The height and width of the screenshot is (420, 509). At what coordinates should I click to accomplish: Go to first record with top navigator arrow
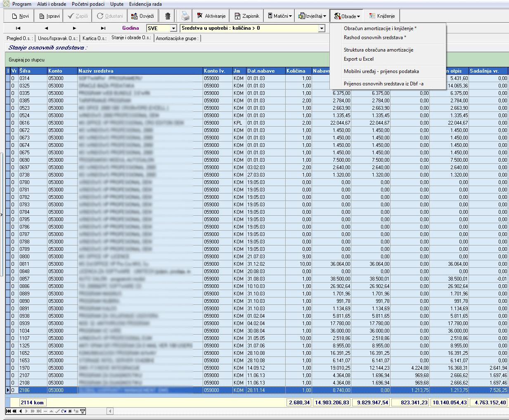pyautogui.click(x=18, y=28)
